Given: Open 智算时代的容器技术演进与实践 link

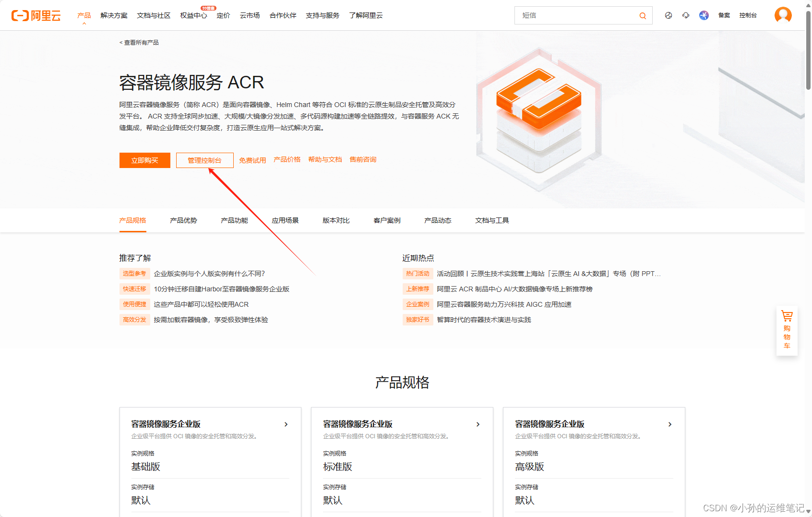Looking at the screenshot, I should [x=484, y=320].
